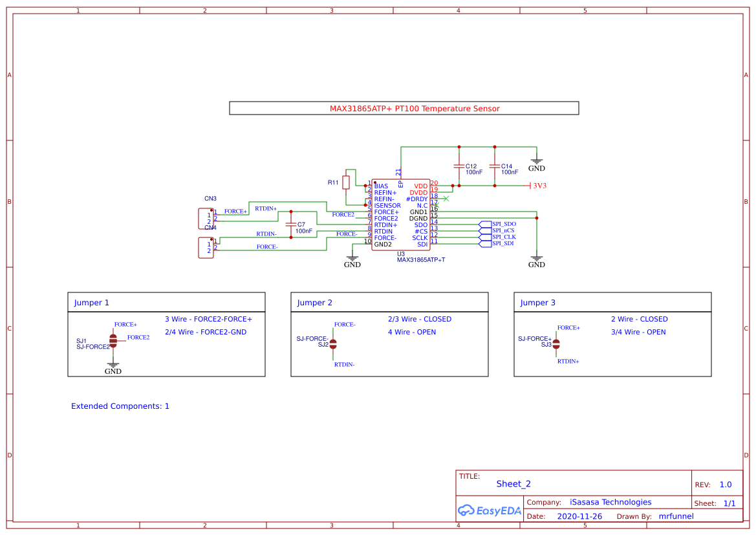
Task: Select the Jumper 3 frame heading
Action: (x=536, y=302)
